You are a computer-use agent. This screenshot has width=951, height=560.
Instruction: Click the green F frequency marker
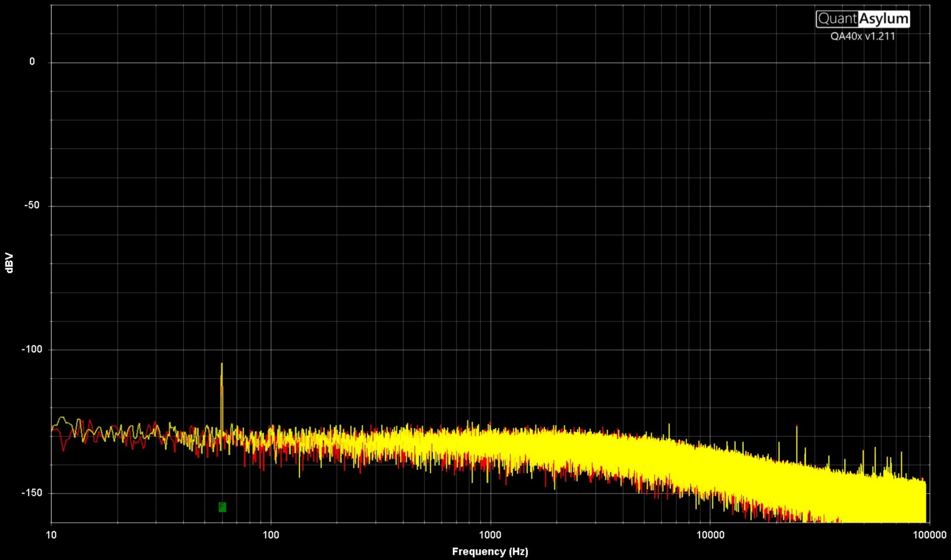tap(222, 507)
